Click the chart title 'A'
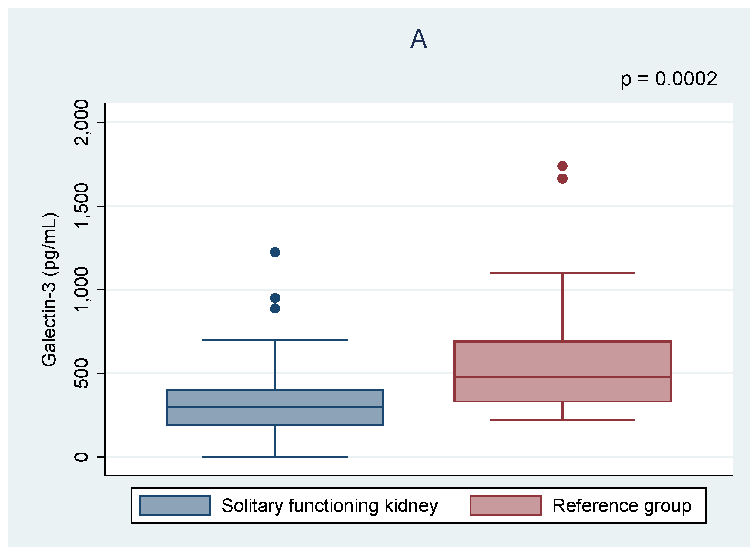The height and width of the screenshot is (556, 756). (x=418, y=39)
